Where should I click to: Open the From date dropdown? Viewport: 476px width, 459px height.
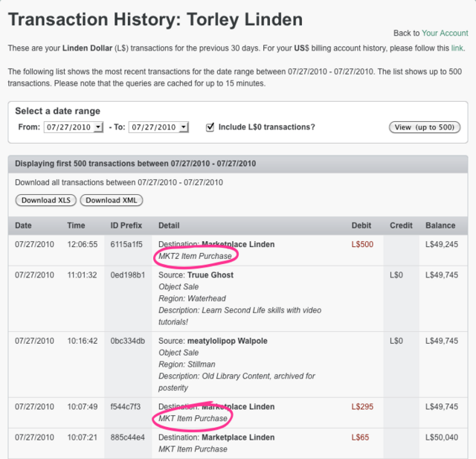click(74, 127)
